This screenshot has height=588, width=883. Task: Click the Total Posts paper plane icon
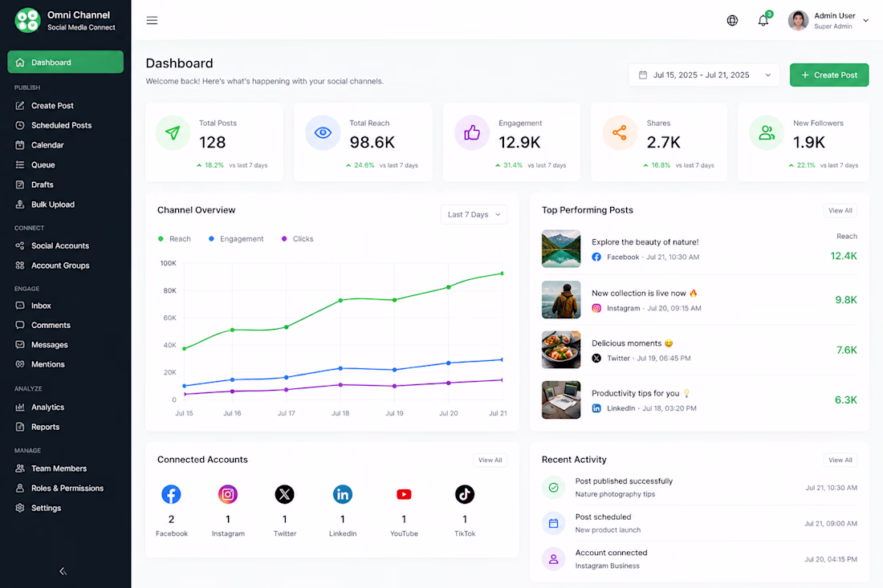click(173, 133)
